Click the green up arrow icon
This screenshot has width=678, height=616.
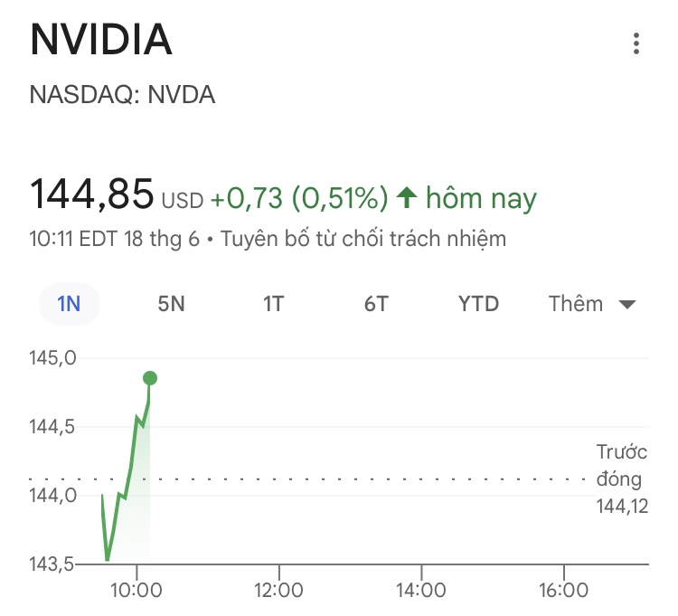pyautogui.click(x=407, y=197)
